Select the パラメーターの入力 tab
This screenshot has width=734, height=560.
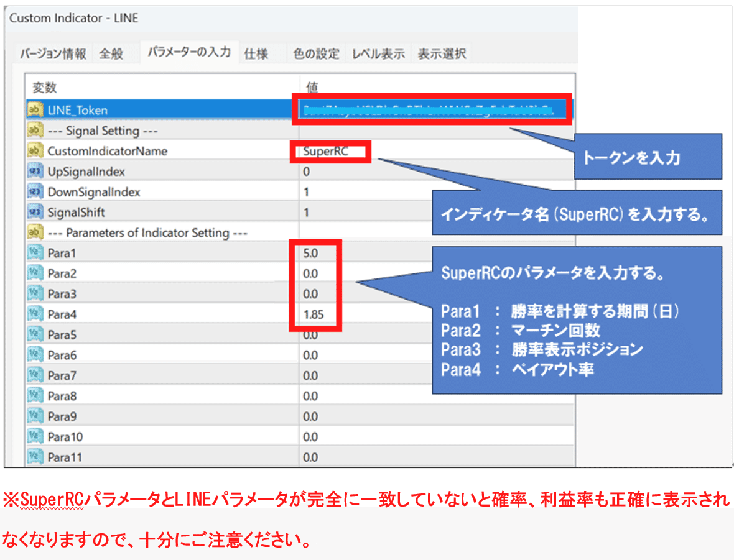[x=189, y=52]
